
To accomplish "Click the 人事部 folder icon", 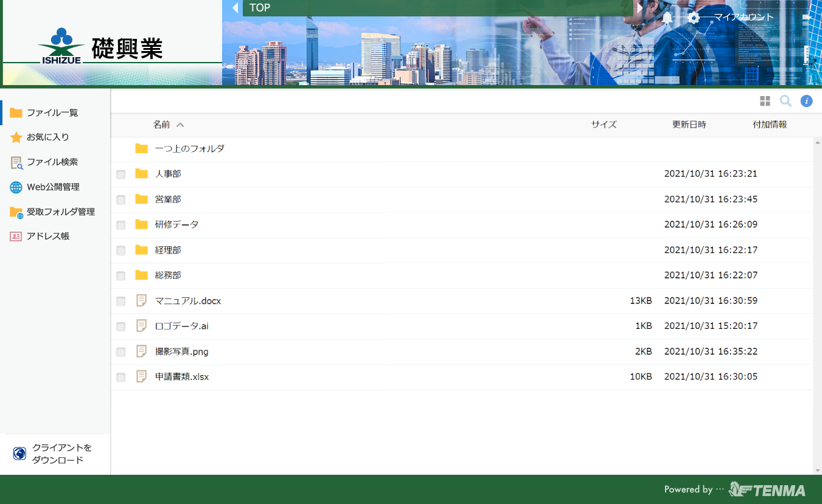I will [x=142, y=174].
